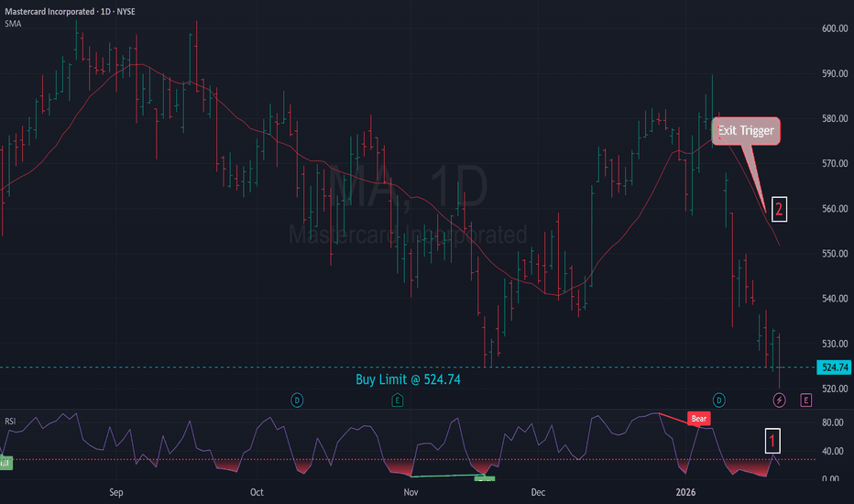
Task: Click the 600.00 price axis label
Action: (x=835, y=28)
